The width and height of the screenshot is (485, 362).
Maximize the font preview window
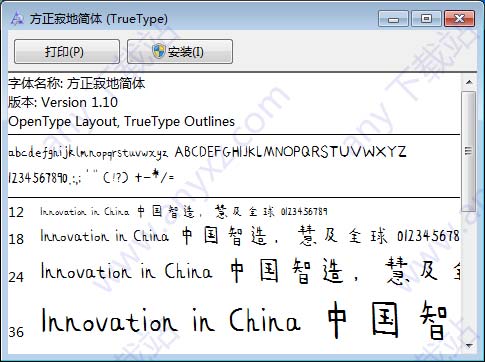click(x=426, y=19)
